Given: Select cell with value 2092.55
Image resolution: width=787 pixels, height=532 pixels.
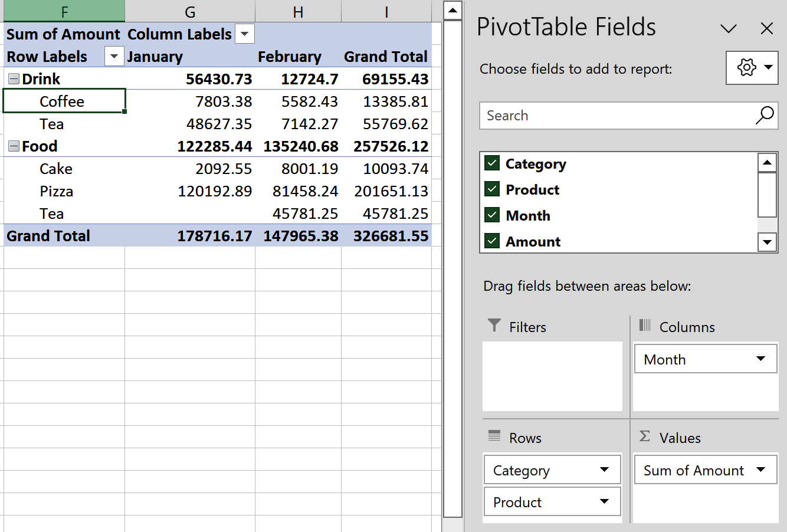Looking at the screenshot, I should pyautogui.click(x=190, y=169).
